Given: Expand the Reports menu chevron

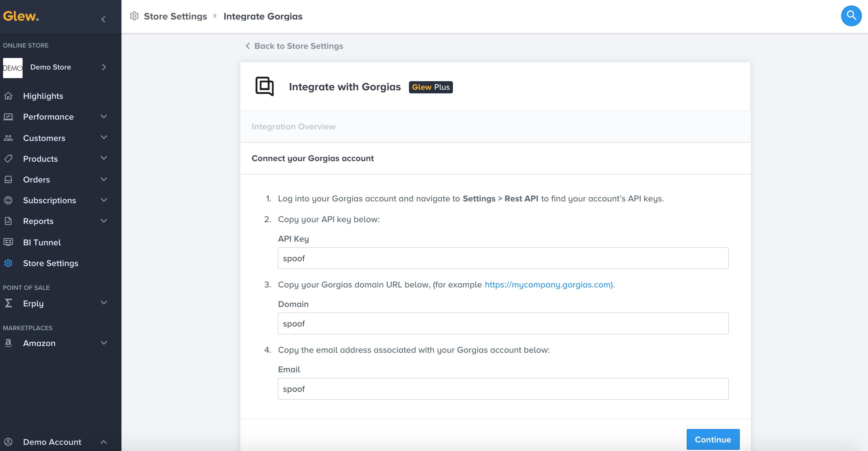Looking at the screenshot, I should (104, 221).
